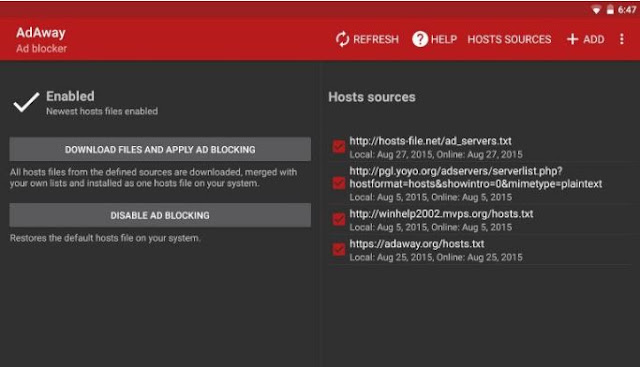Select the http://winhelp2002.mvps.org/hosts.txt URL text
Viewport: 640px width, 367px height.
point(441,214)
